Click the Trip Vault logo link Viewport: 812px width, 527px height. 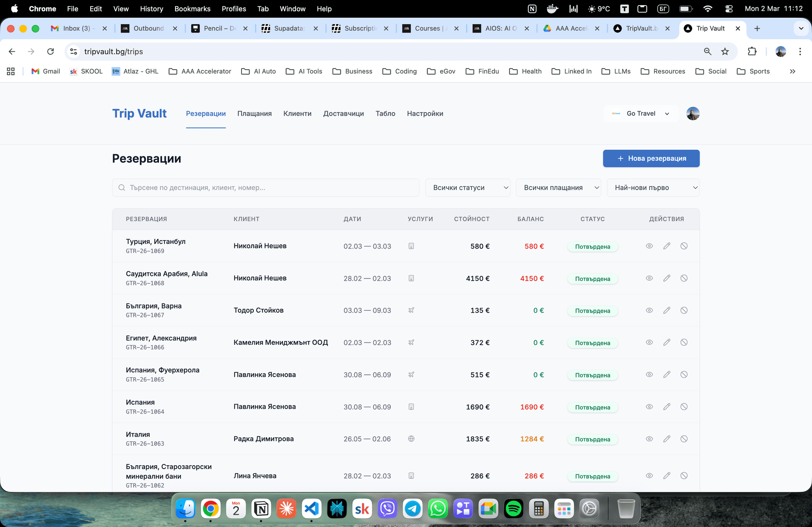tap(139, 113)
